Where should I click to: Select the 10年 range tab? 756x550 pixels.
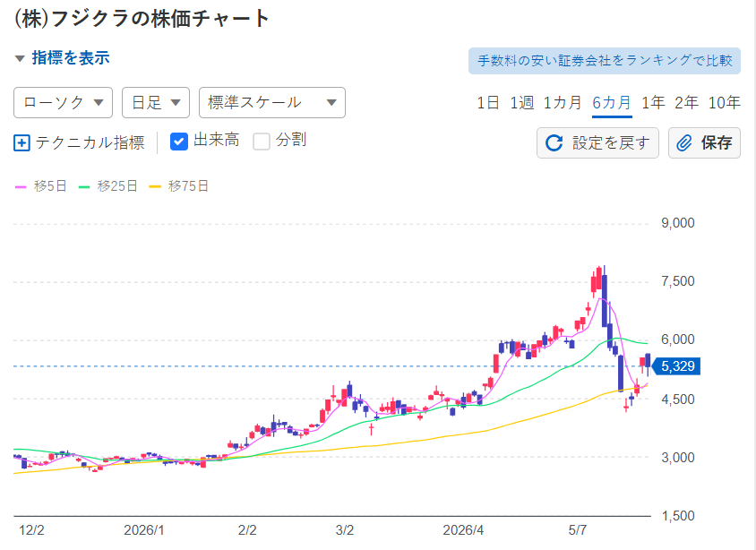pos(724,103)
